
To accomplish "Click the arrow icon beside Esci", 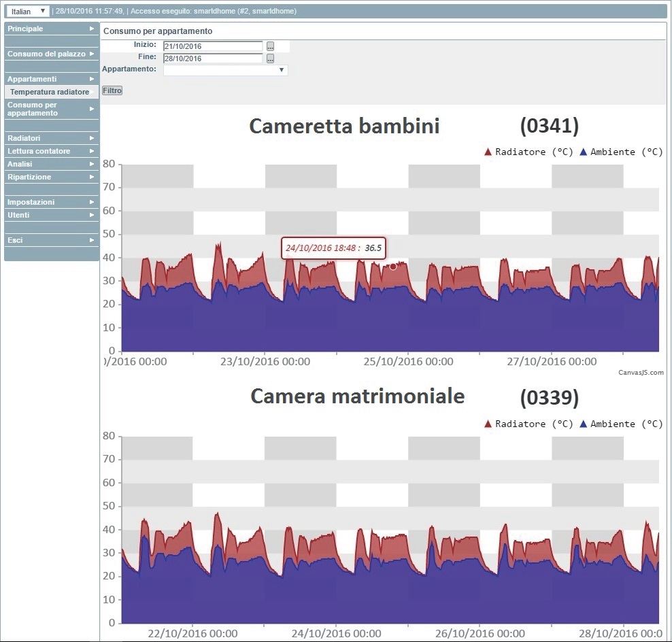I will point(92,240).
